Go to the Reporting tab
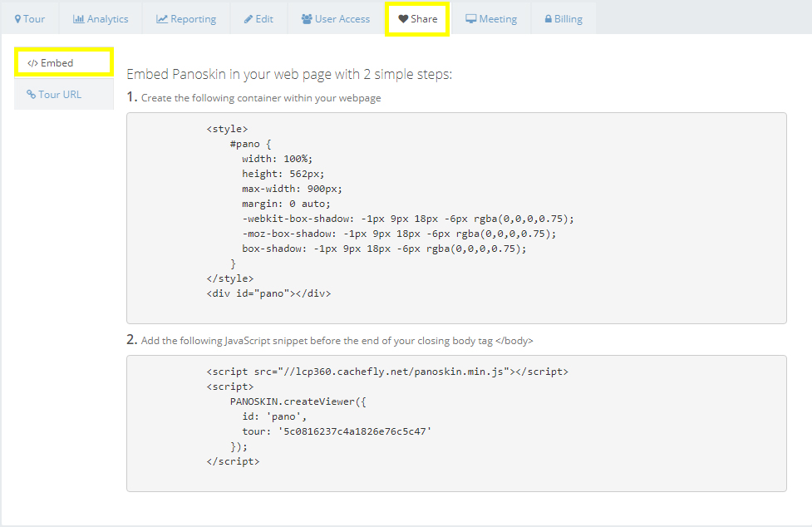The height and width of the screenshot is (527, 812). click(186, 18)
